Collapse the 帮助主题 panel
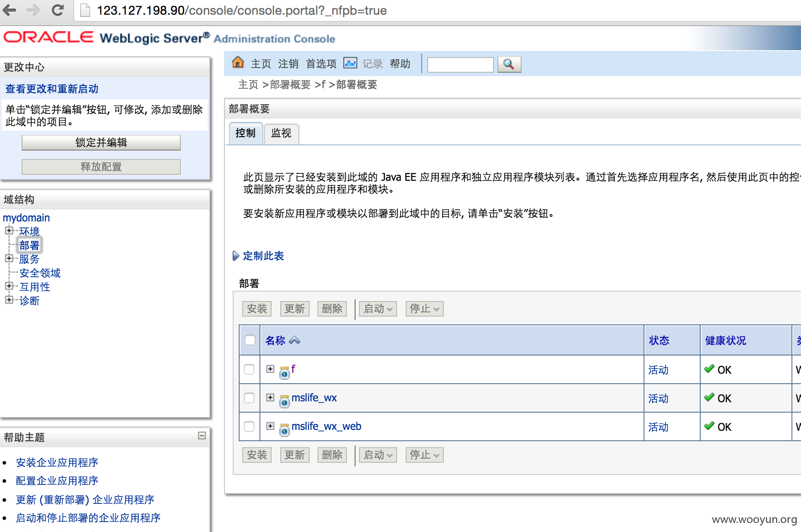The width and height of the screenshot is (801, 532). point(202,436)
